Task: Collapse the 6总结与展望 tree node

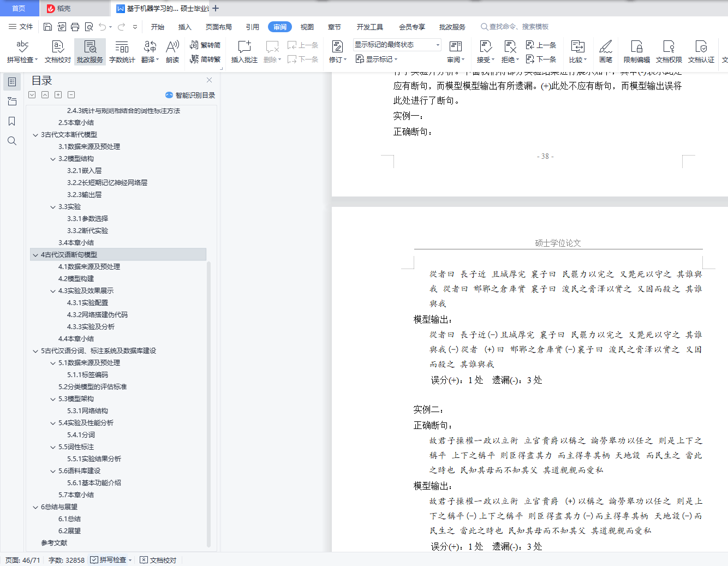Action: point(35,507)
